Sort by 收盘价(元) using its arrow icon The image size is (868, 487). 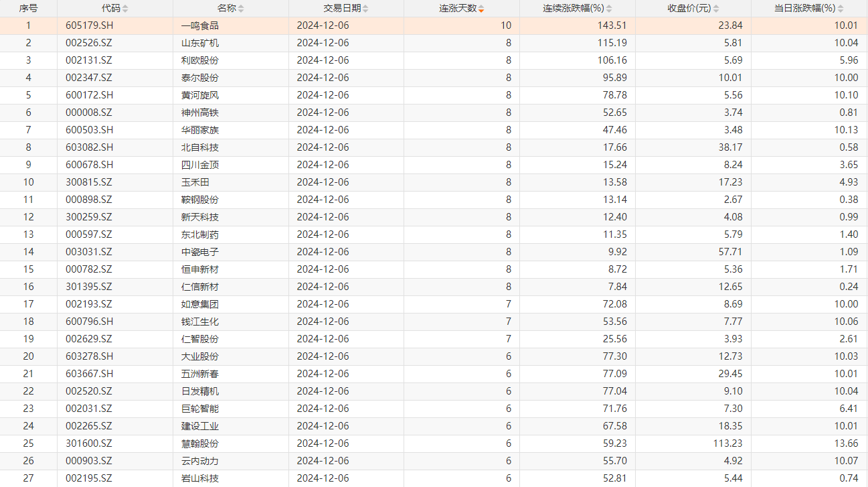tap(716, 9)
